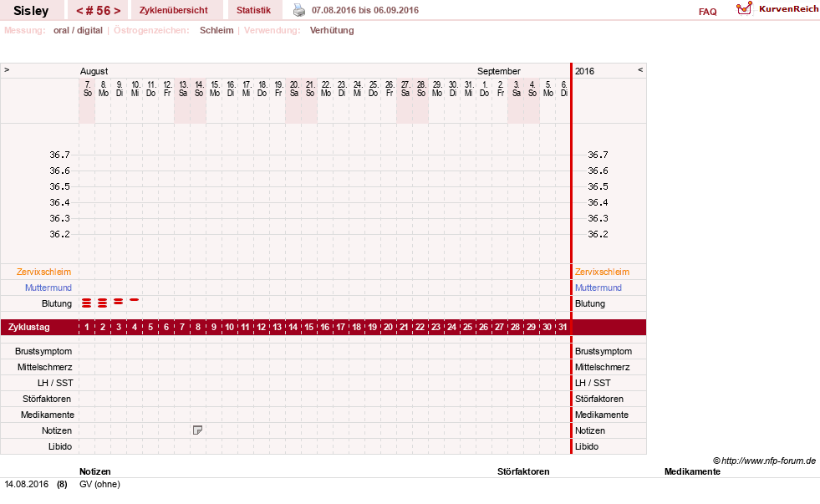The height and width of the screenshot is (504, 820).
Task: Click the left Brustsymptom row label
Action: 43,351
